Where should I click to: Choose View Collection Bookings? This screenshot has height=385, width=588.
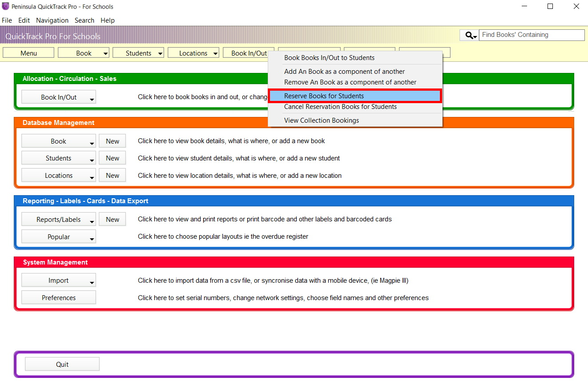355,120
